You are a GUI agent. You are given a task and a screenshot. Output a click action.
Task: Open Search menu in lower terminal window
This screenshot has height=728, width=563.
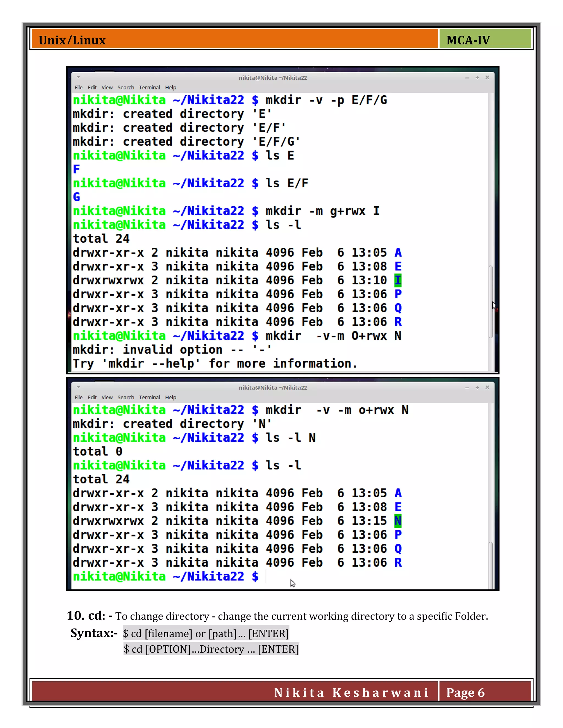pos(126,397)
